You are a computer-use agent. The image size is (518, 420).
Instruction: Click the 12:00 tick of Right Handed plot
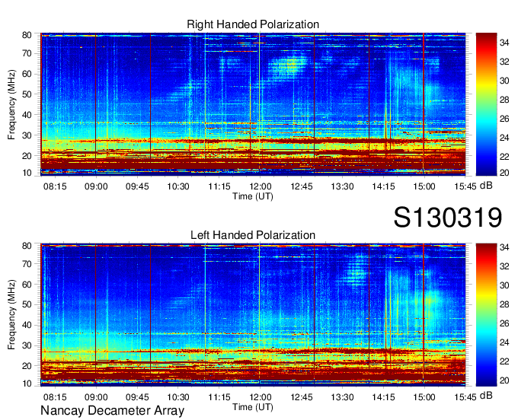point(260,186)
